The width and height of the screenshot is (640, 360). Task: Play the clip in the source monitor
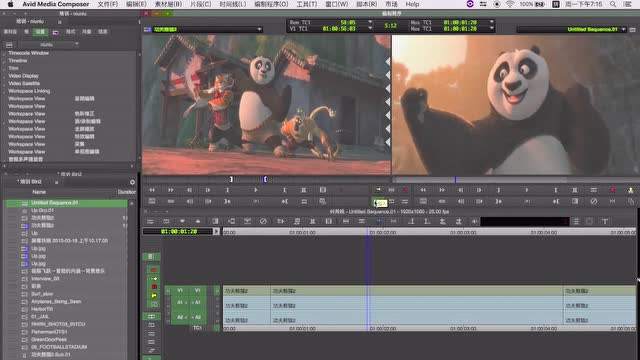tap(256, 190)
